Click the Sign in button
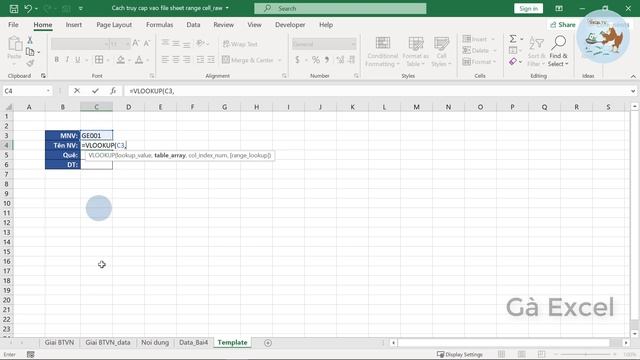This screenshot has width=640, height=360. click(529, 9)
